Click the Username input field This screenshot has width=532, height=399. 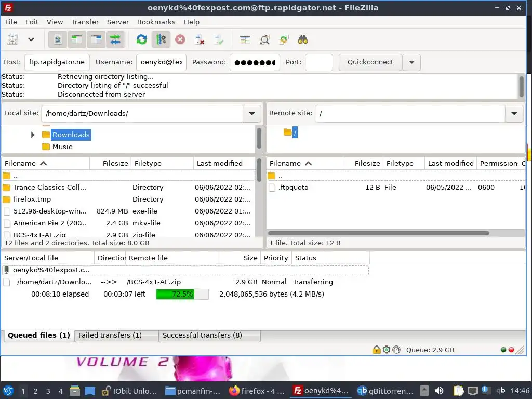point(161,62)
